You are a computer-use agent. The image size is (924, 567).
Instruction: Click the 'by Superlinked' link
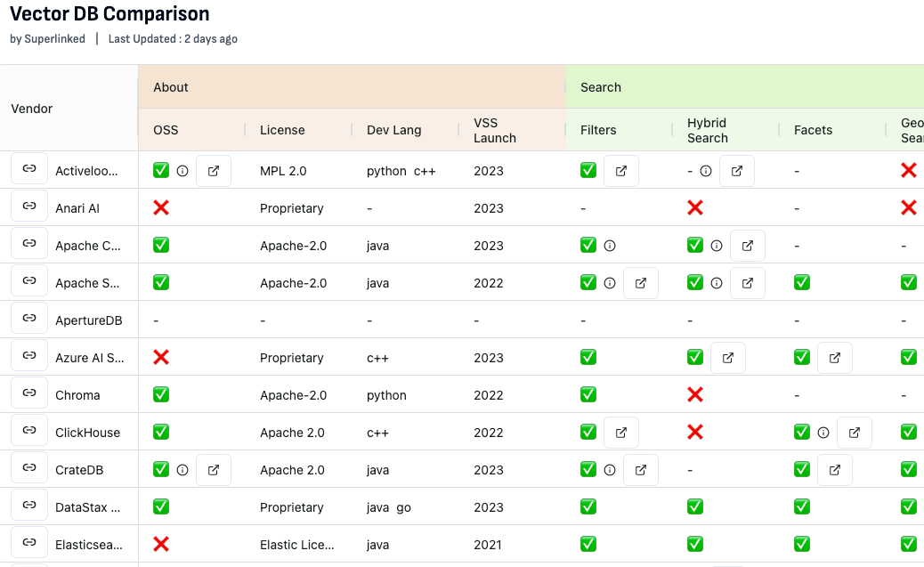[47, 39]
